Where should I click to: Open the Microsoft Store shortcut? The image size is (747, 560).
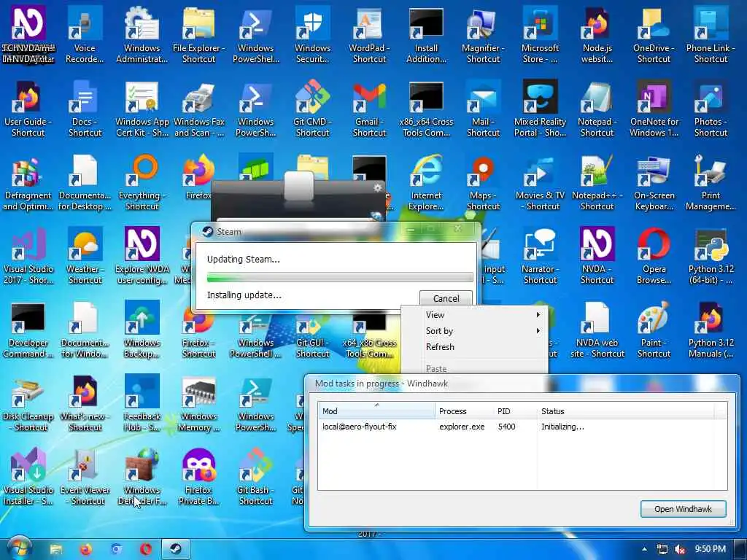pyautogui.click(x=540, y=34)
